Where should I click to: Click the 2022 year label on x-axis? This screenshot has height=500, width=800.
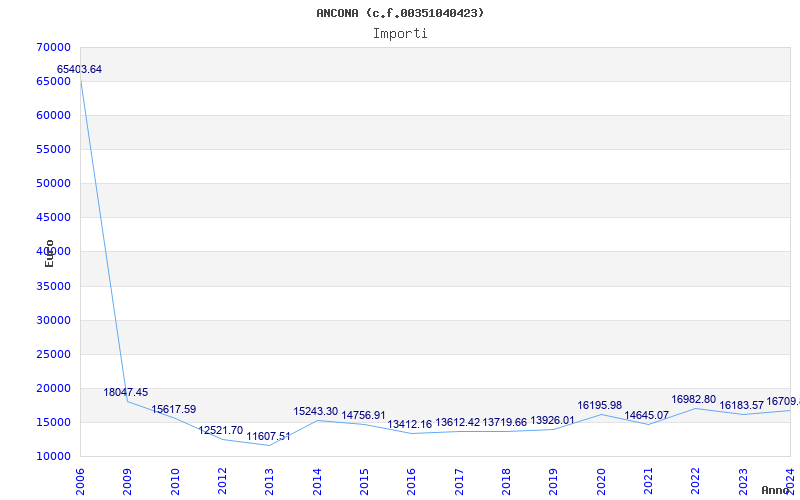point(696,482)
